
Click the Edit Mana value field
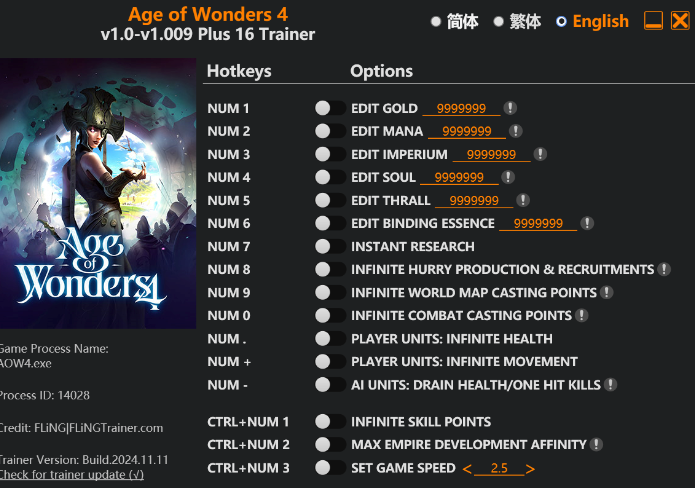pos(467,131)
